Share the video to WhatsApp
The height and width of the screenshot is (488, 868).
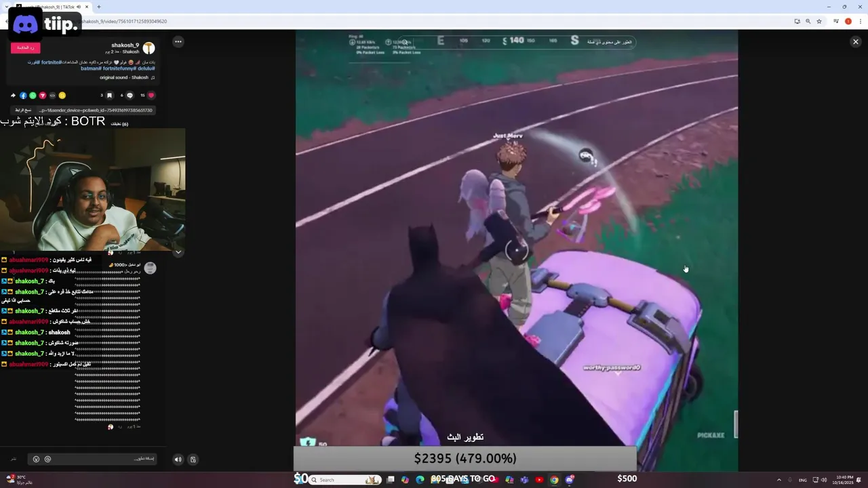(33, 96)
